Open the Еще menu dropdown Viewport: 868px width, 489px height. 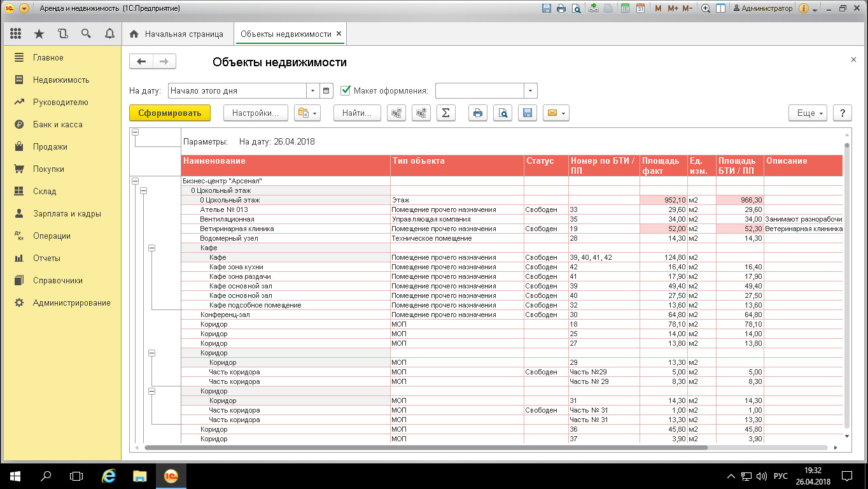point(808,113)
